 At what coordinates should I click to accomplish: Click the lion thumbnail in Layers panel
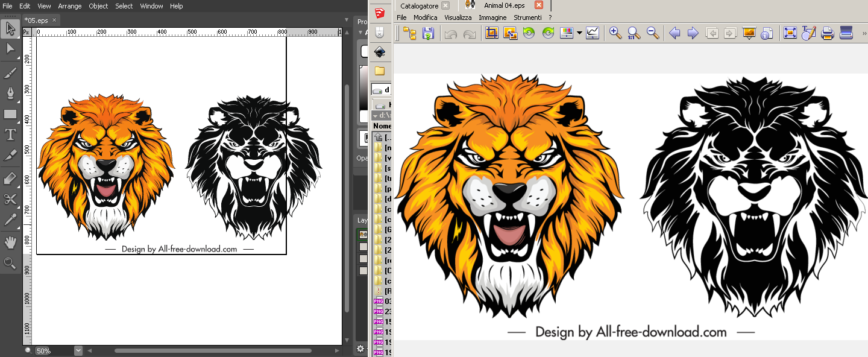[363, 236]
